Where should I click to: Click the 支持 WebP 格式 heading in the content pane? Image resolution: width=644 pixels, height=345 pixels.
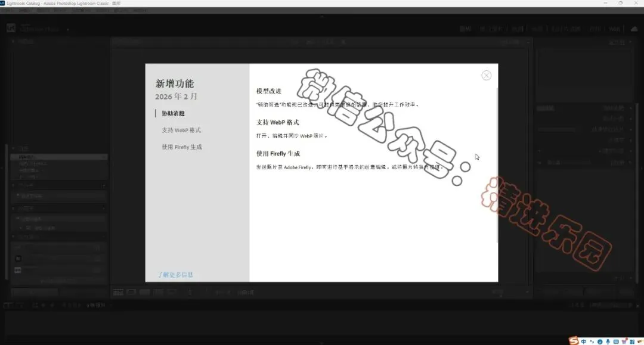[278, 122]
